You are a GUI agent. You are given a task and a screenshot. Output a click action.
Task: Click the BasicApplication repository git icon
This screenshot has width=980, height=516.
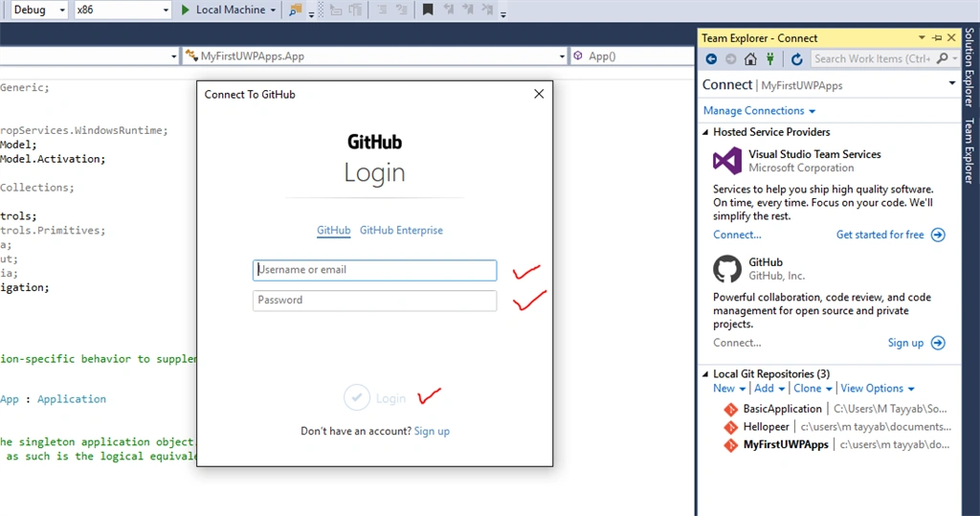click(730, 409)
